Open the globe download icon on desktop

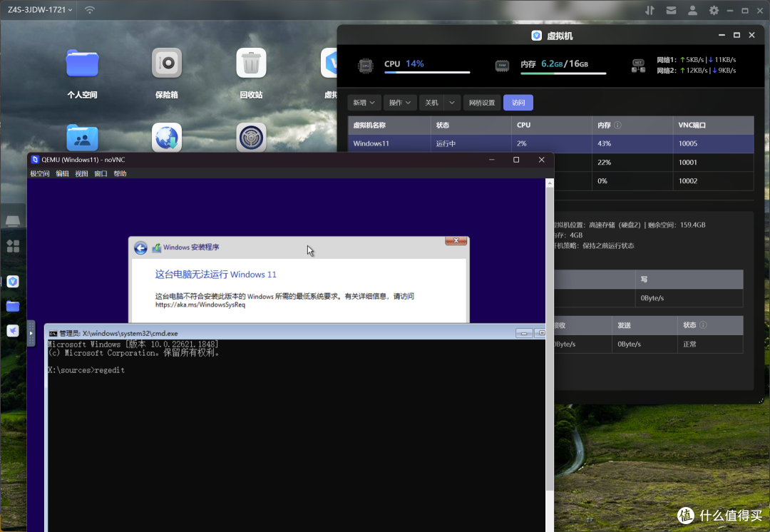(x=167, y=138)
